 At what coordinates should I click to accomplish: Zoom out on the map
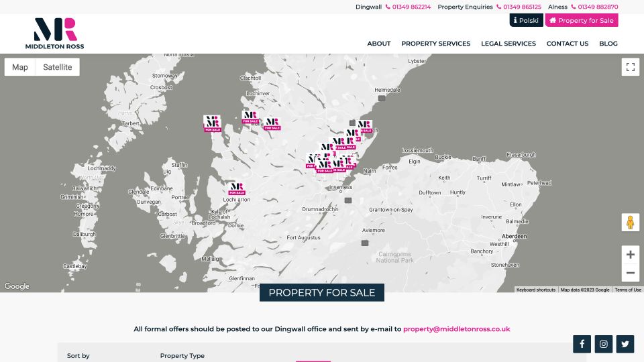coord(630,273)
